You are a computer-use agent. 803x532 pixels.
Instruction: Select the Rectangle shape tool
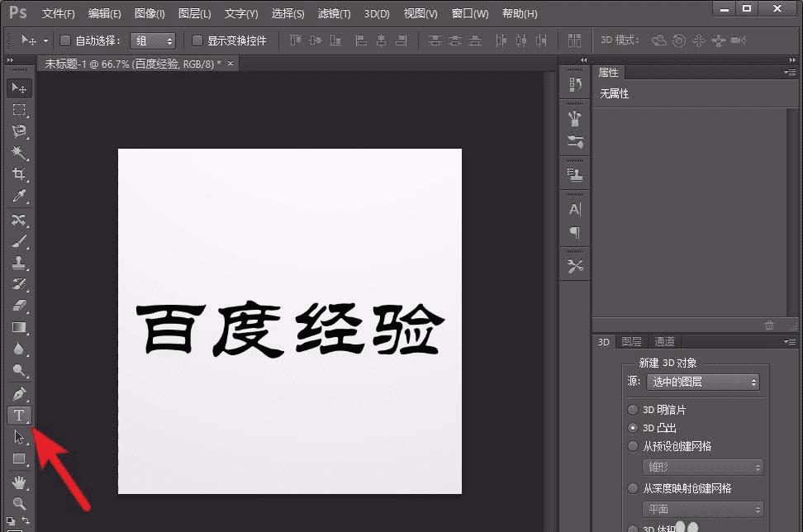pos(19,458)
